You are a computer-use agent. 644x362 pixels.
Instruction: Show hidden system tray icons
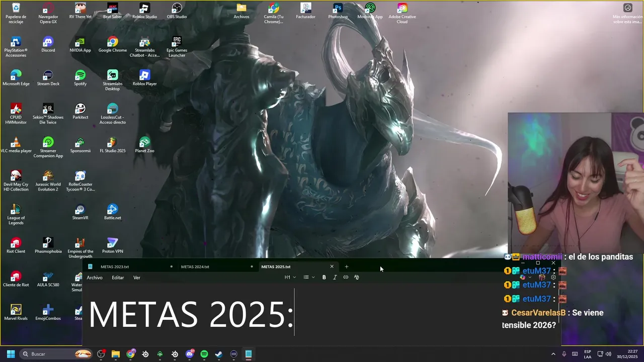[x=553, y=354]
